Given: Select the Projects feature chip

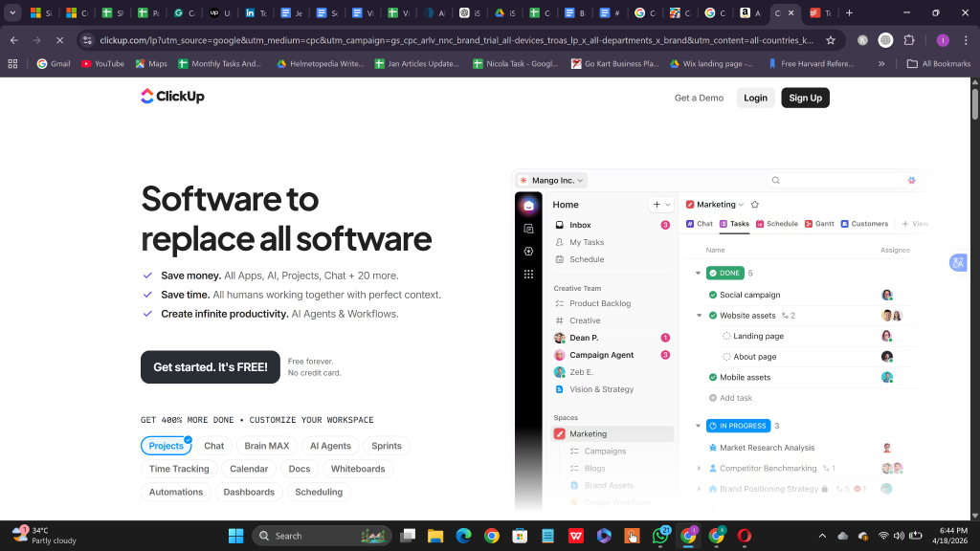Looking at the screenshot, I should click(x=167, y=446).
